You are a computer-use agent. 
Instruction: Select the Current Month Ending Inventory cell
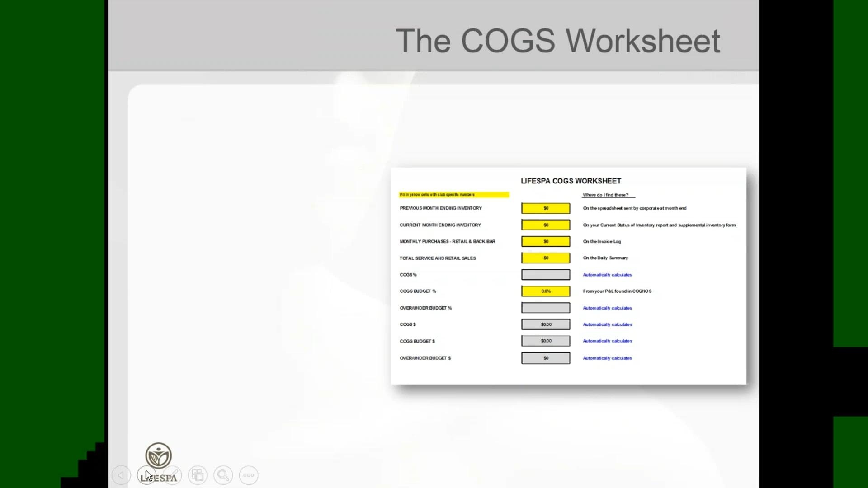point(546,225)
